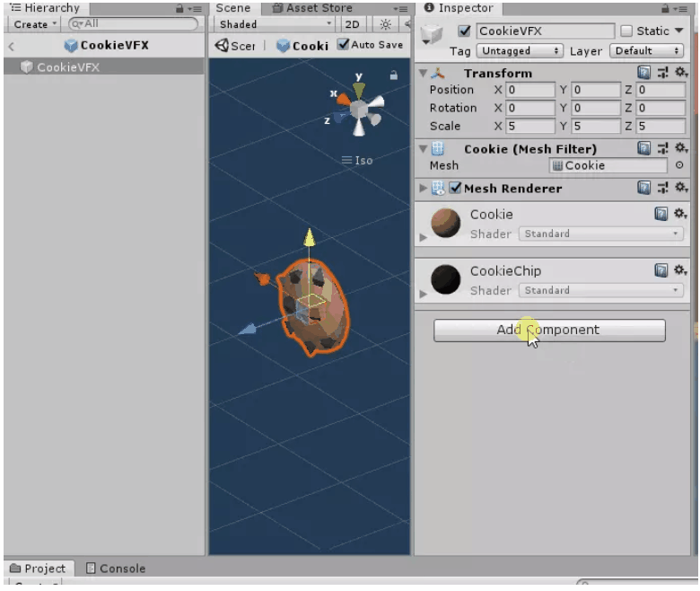Open Mesh Filter preset selector icon
This screenshot has height=591, width=700.
click(663, 148)
